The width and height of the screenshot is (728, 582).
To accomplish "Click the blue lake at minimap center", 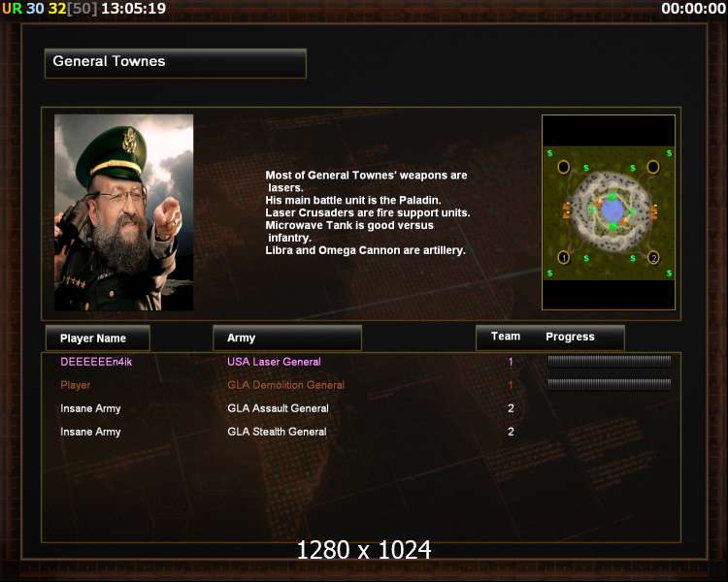I will click(x=612, y=211).
